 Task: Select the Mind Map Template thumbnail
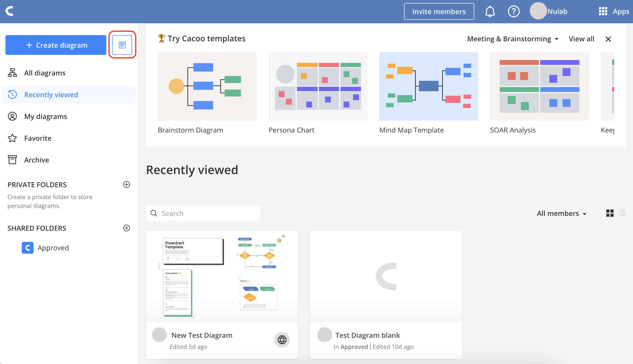[x=429, y=86]
